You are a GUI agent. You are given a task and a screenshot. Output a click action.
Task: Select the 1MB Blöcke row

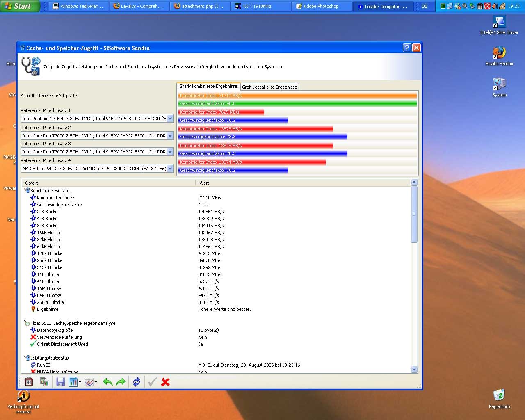pos(216,274)
